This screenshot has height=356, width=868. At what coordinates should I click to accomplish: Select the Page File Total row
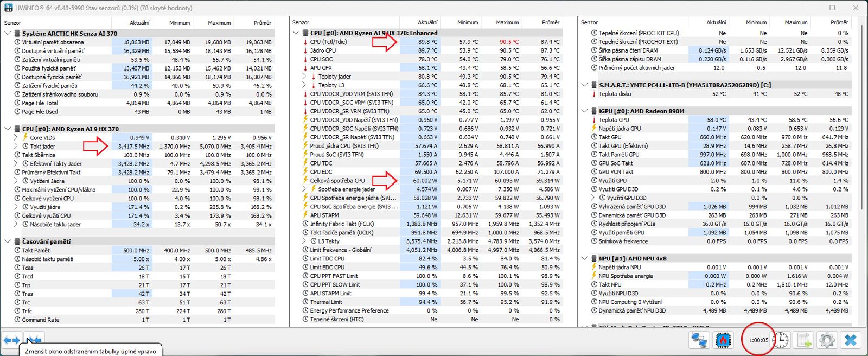pyautogui.click(x=138, y=103)
